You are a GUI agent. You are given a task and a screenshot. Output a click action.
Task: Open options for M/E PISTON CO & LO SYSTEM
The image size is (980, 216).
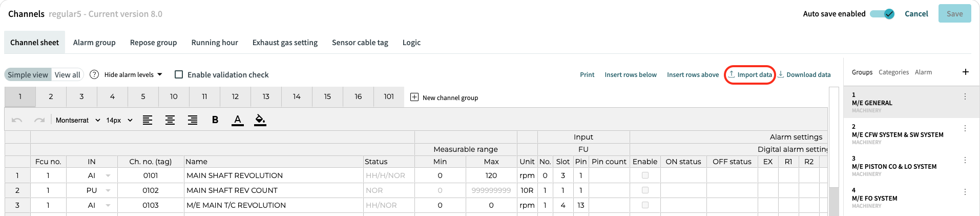point(965,160)
